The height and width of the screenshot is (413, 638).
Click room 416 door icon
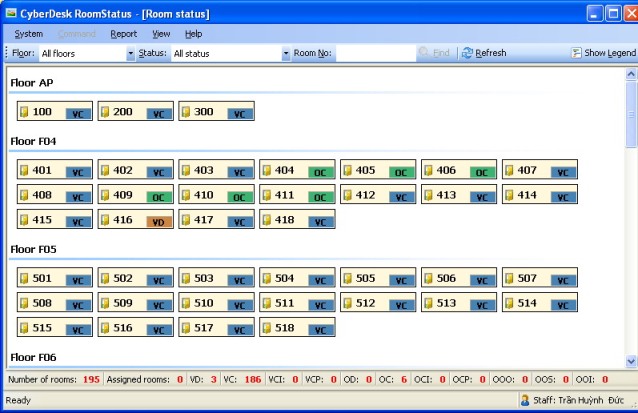[106, 219]
